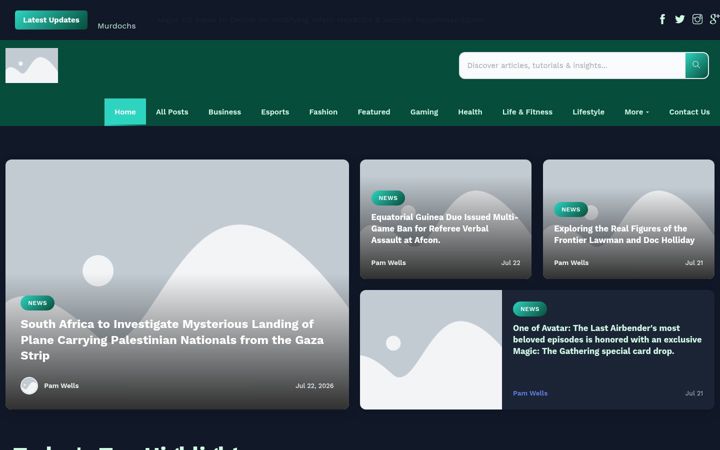Click Jul 22 date on Equatorial Guinea card
720x450 pixels.
(511, 263)
